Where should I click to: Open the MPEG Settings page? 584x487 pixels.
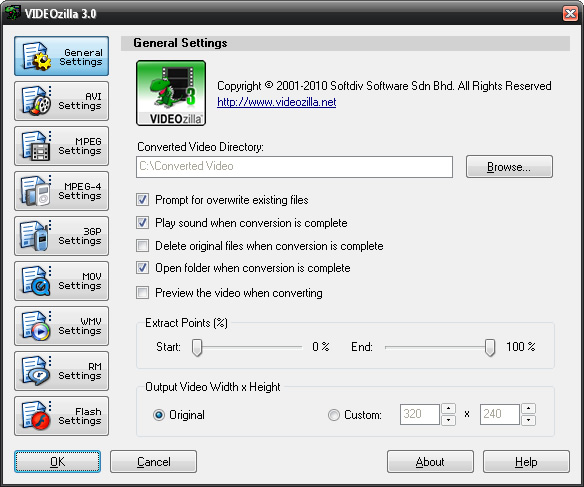click(61, 146)
